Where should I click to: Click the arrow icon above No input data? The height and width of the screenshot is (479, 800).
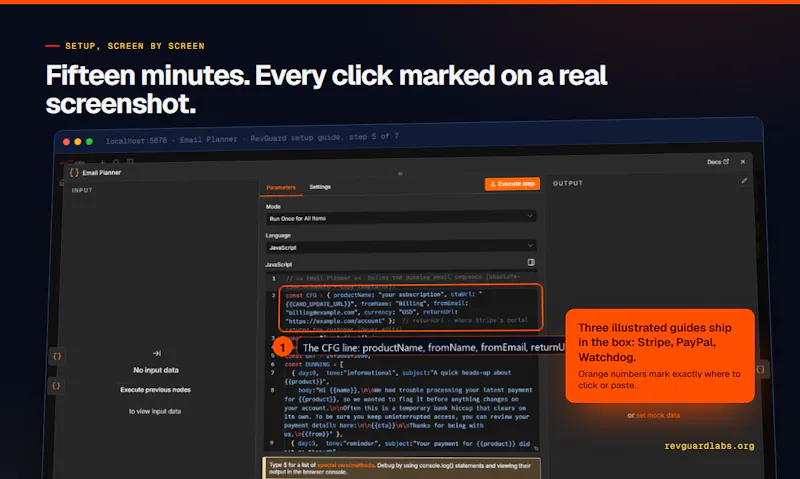click(157, 353)
